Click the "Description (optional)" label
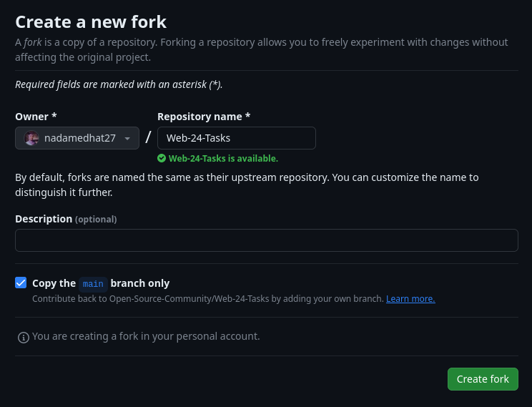Screen dimensions: 532x407 click(x=66, y=219)
